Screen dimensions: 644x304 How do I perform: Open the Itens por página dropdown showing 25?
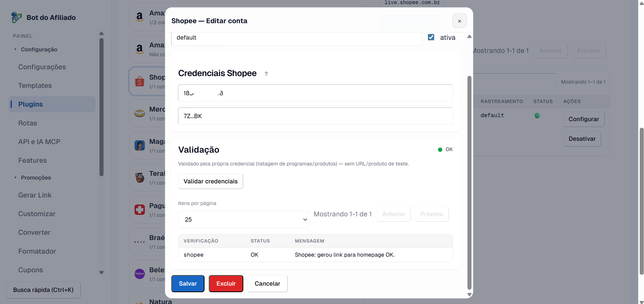tap(243, 219)
